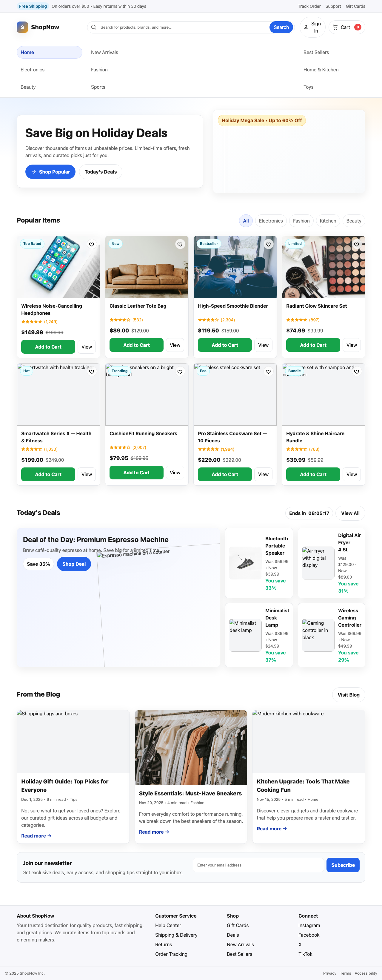Image resolution: width=382 pixels, height=980 pixels.
Task: Click View All in Today's Deals
Action: pyautogui.click(x=350, y=513)
